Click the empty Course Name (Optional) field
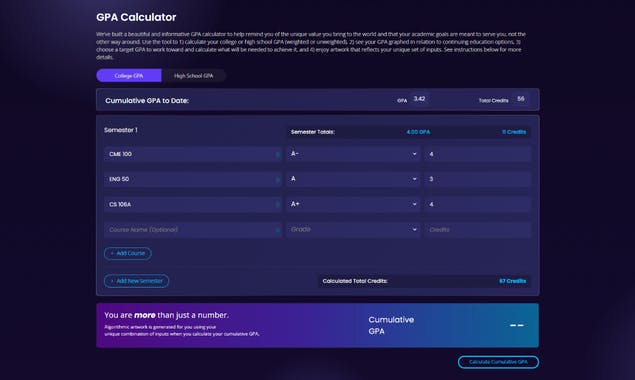635x380 pixels. (192, 229)
